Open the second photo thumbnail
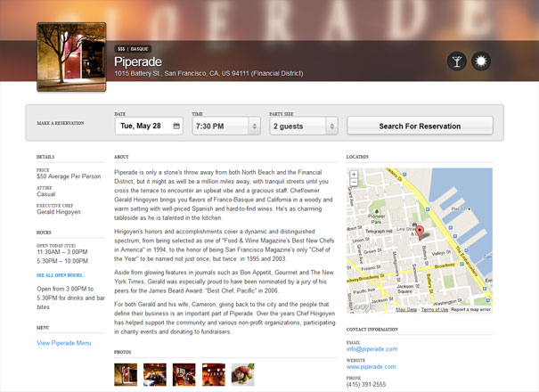 point(155,374)
